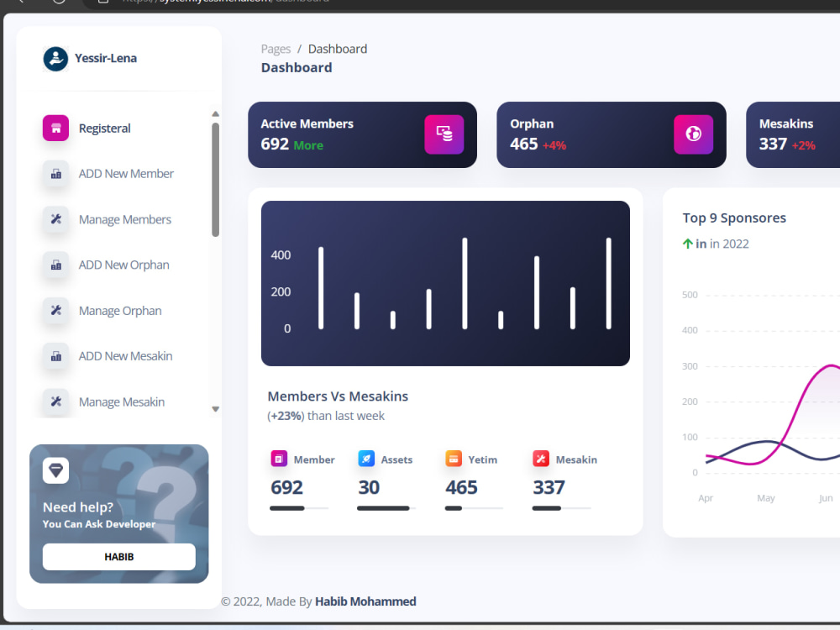Screen dimensions: 840x630
Task: Go to Manage Orphan
Action: (120, 310)
